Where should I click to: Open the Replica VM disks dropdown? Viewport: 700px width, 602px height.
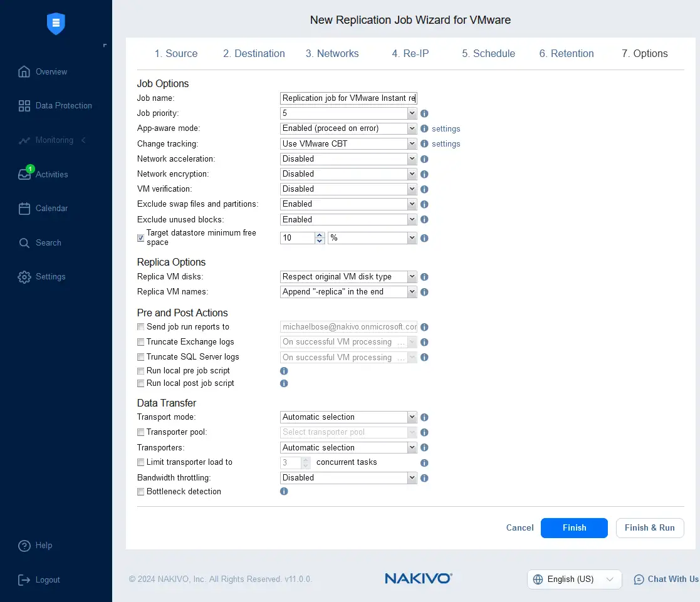(348, 277)
